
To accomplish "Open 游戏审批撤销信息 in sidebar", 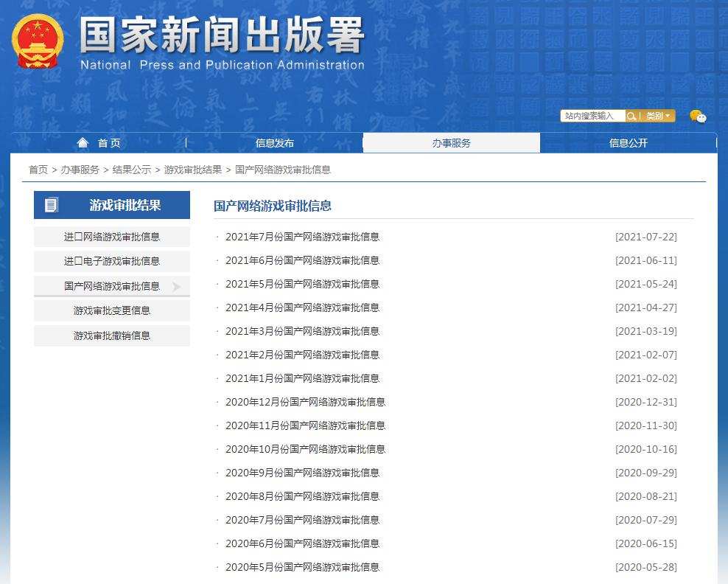I will click(112, 336).
